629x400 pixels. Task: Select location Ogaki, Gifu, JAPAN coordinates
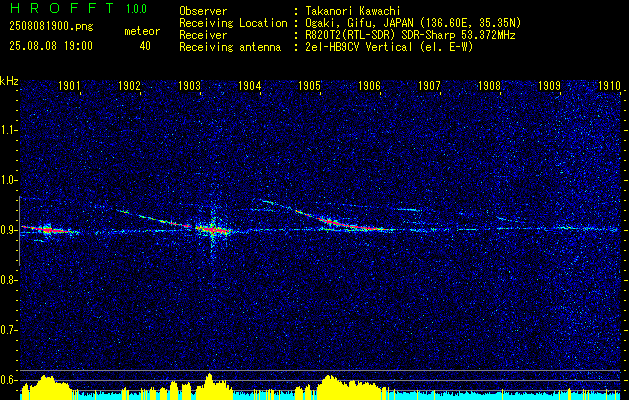pyautogui.click(x=413, y=23)
